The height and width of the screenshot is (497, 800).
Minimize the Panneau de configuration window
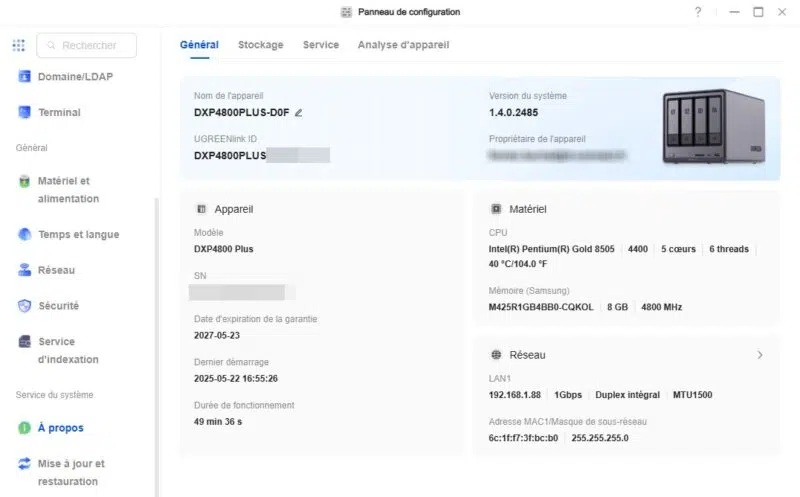[x=734, y=12]
